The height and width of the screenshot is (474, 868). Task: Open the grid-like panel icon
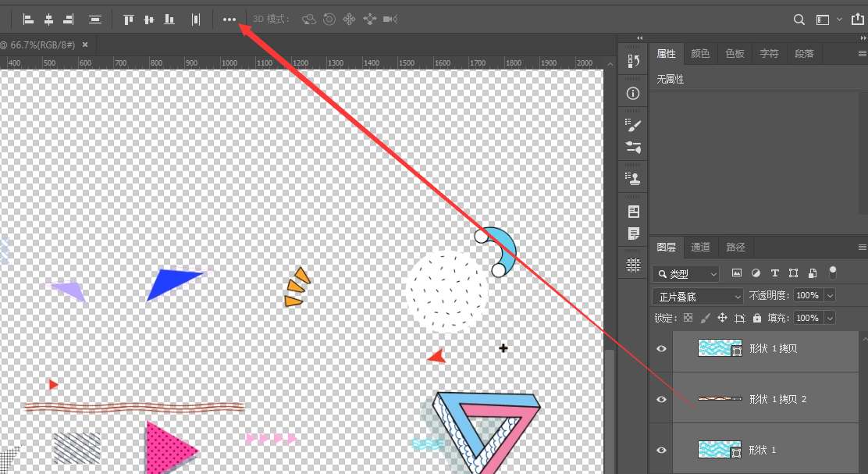(x=633, y=266)
